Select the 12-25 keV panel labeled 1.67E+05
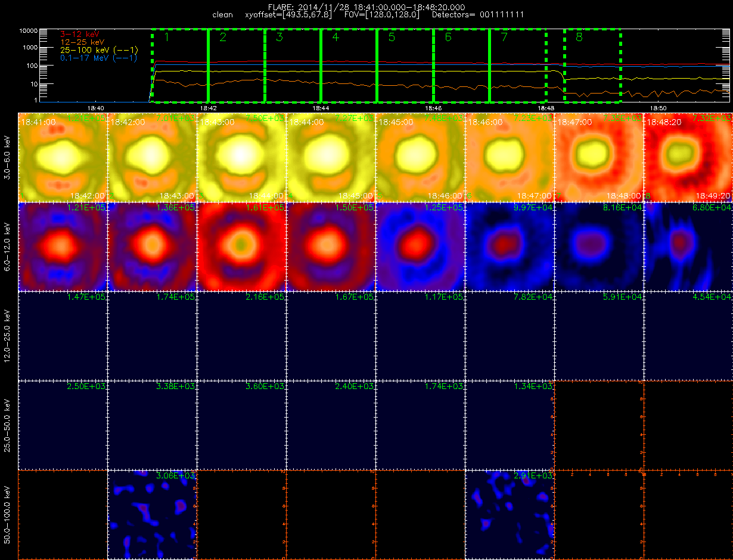The width and height of the screenshot is (733, 560). [331, 336]
